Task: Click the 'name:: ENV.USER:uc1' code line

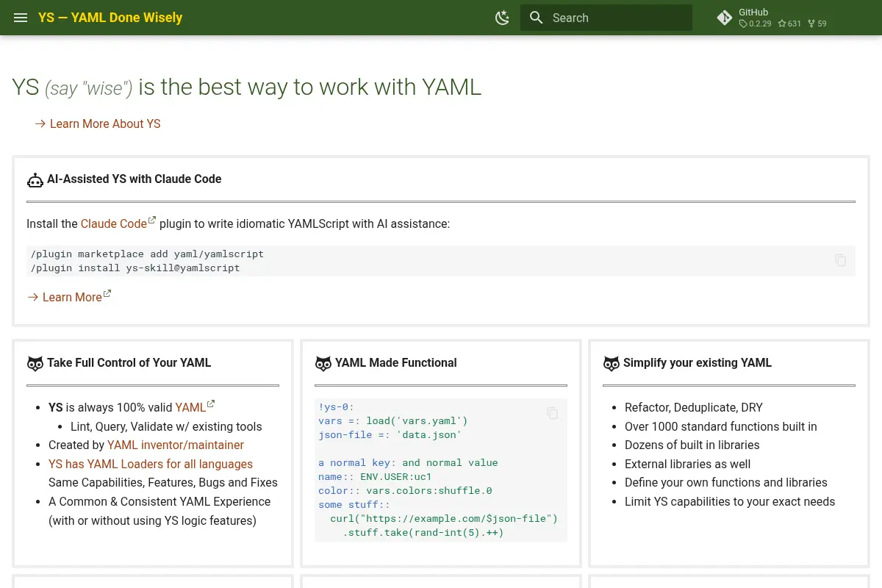Action: tap(376, 476)
